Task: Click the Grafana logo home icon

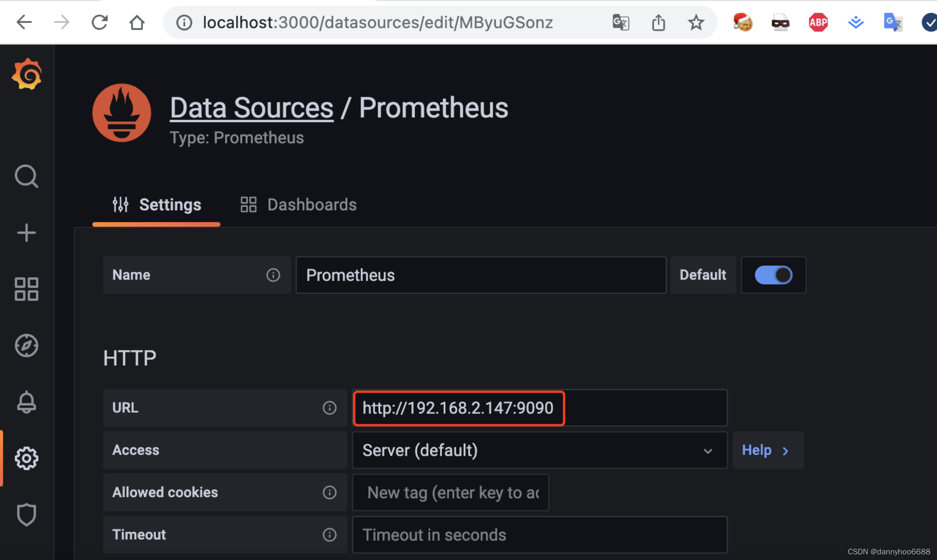Action: pyautogui.click(x=27, y=74)
